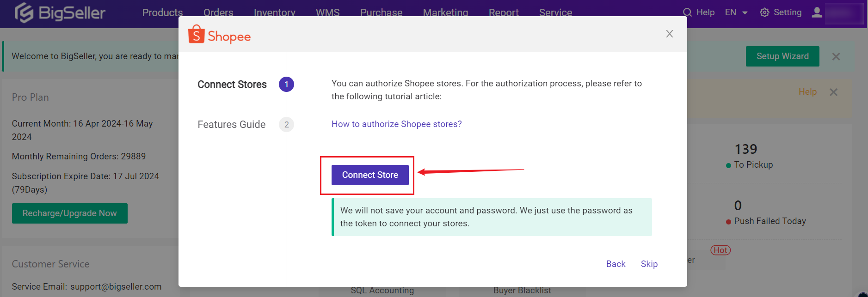Click step 2 circle indicator
This screenshot has height=297, width=868.
[286, 125]
